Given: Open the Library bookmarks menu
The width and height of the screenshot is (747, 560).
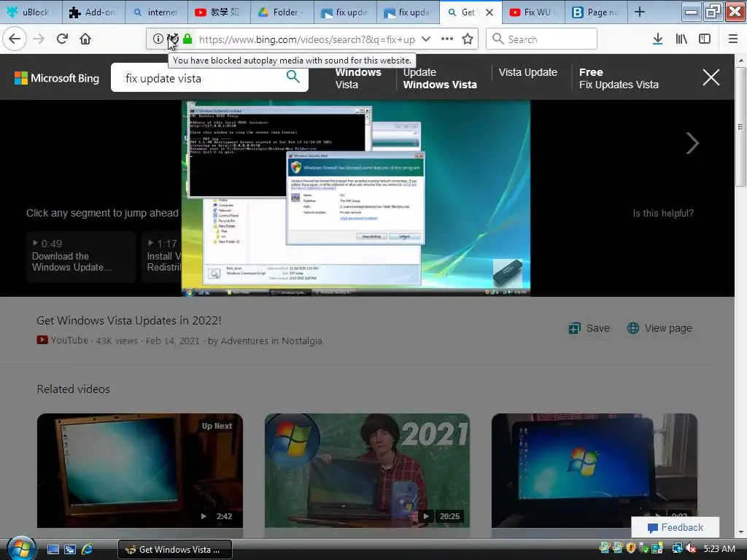Looking at the screenshot, I should pyautogui.click(x=681, y=39).
